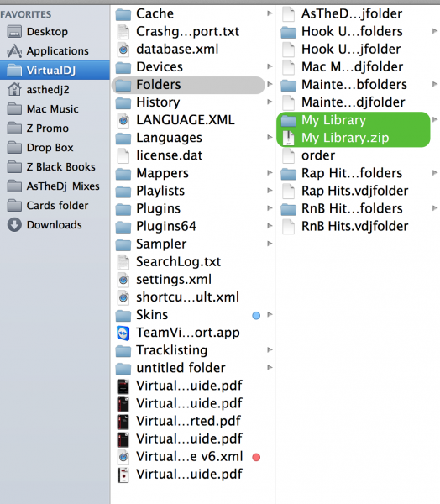440x504 pixels.
Task: Click the RnB Hit...folders disclosure arrow
Action: [434, 208]
